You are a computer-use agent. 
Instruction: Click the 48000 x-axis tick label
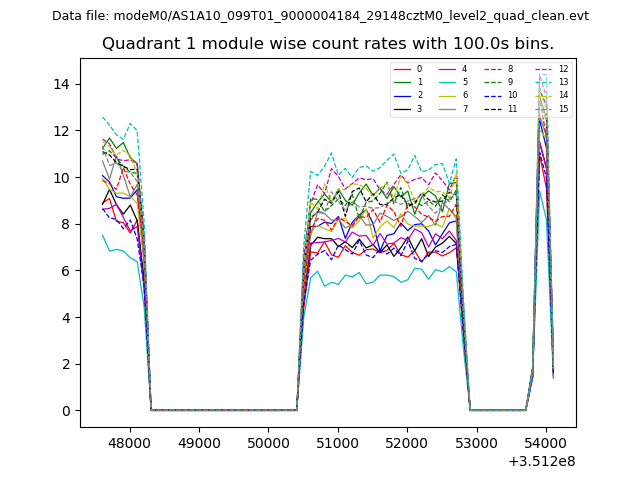129,442
